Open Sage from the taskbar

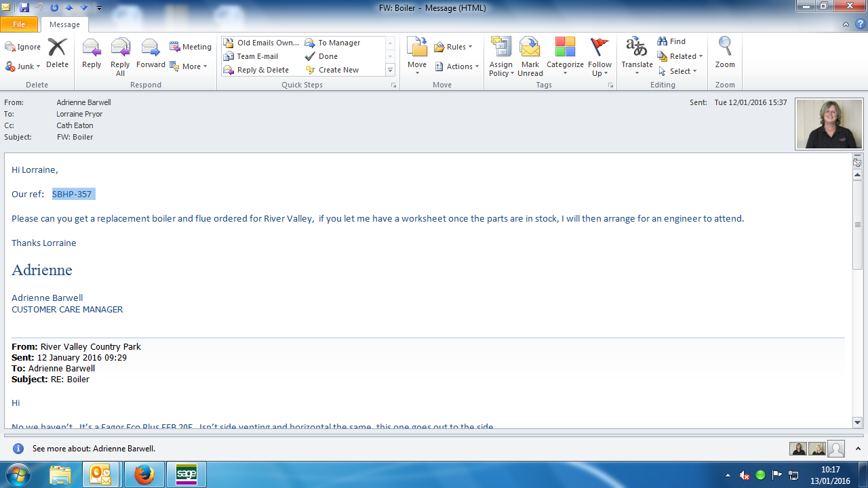[x=186, y=474]
